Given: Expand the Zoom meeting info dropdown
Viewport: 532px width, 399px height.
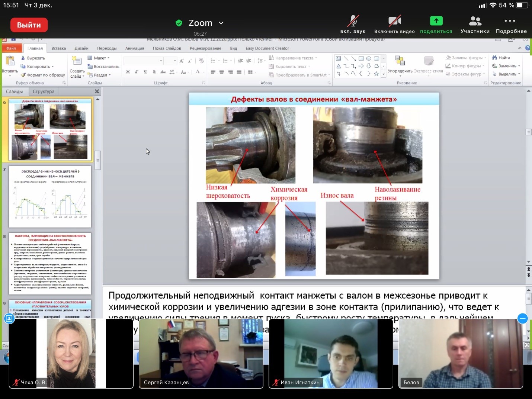Looking at the screenshot, I should [221, 23].
